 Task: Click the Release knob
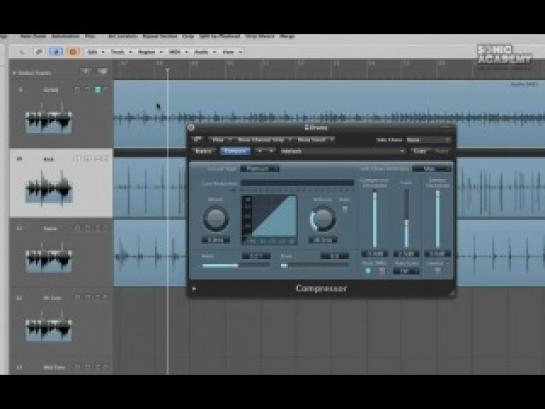323,218
